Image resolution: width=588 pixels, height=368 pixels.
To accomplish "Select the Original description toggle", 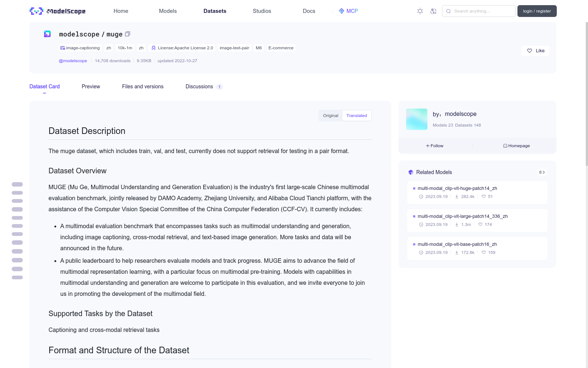I will point(331,116).
